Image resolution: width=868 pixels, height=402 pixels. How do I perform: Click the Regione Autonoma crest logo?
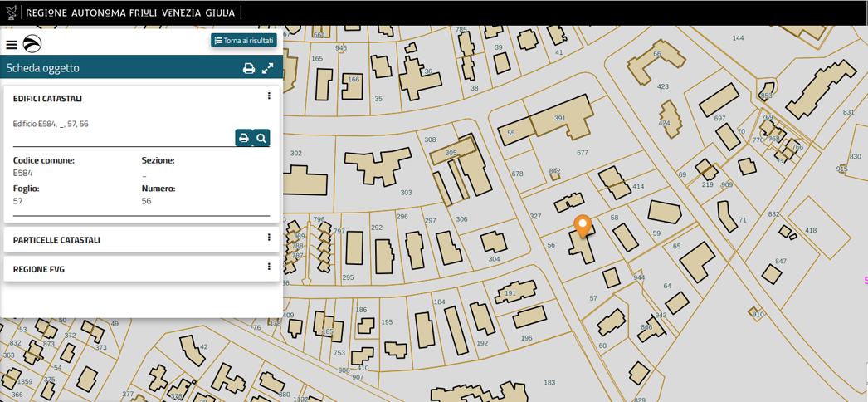pyautogui.click(x=11, y=12)
